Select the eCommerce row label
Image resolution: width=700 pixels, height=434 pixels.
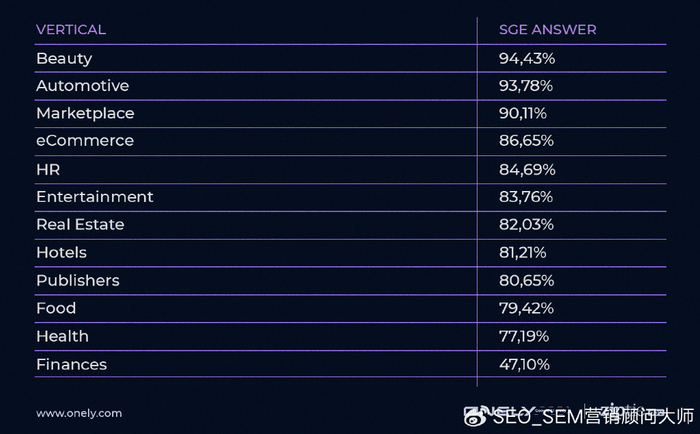[x=84, y=141]
